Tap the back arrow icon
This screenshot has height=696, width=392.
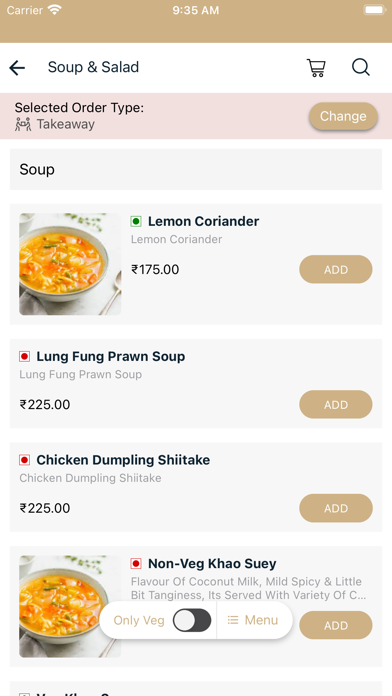pyautogui.click(x=17, y=68)
